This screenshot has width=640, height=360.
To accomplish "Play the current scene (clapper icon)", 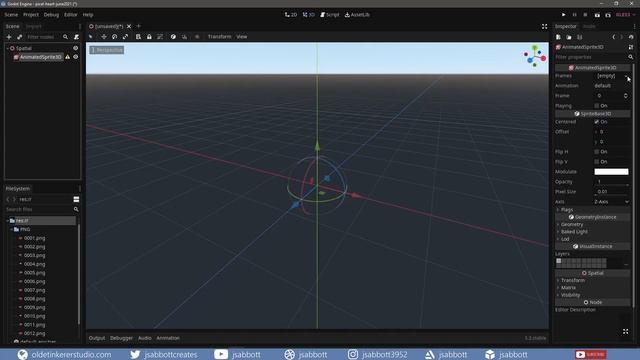I will click(597, 15).
